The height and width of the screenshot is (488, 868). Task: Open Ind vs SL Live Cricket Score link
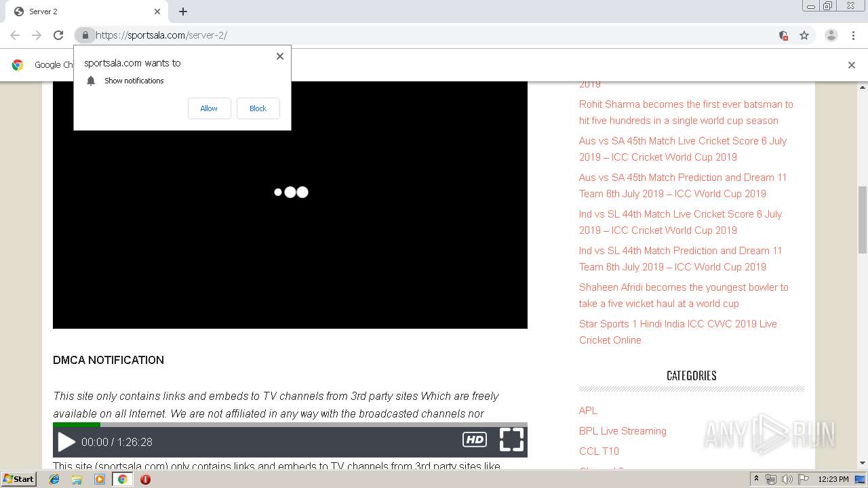coord(680,222)
